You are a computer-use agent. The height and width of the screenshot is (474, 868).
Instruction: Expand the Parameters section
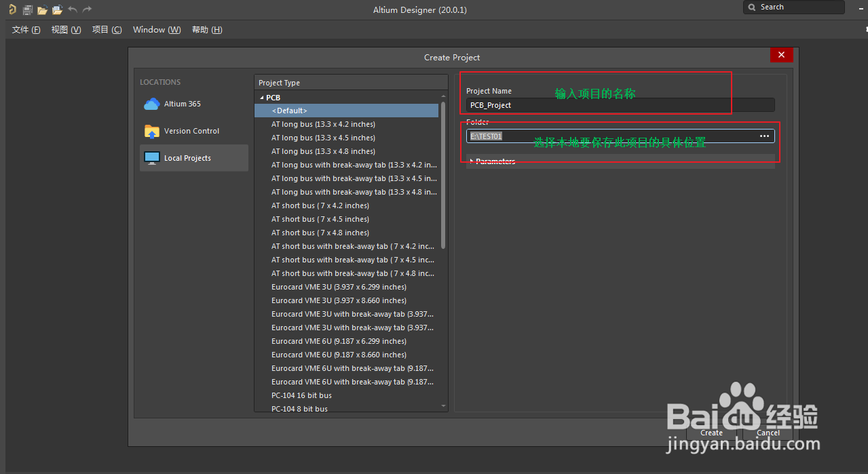point(472,161)
